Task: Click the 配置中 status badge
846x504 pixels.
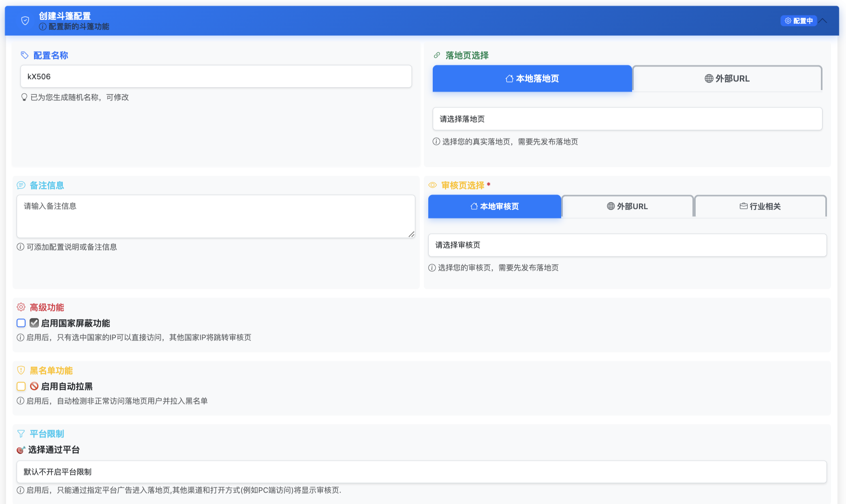Action: click(799, 21)
